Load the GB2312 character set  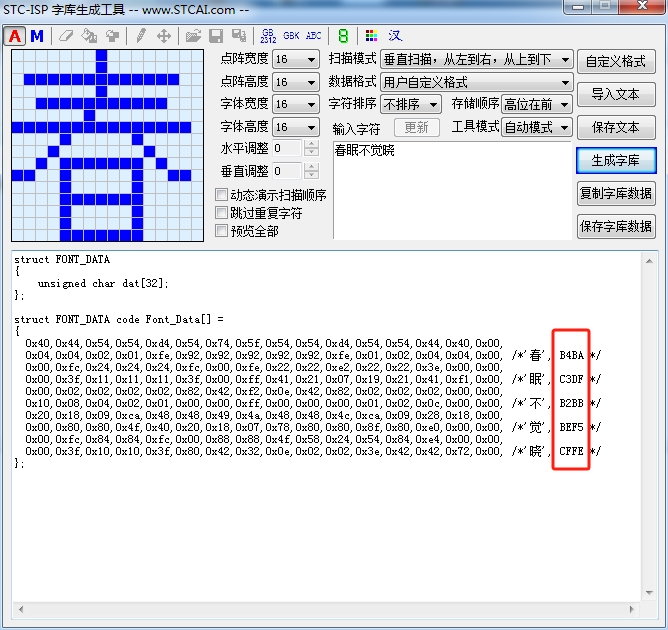click(x=268, y=36)
